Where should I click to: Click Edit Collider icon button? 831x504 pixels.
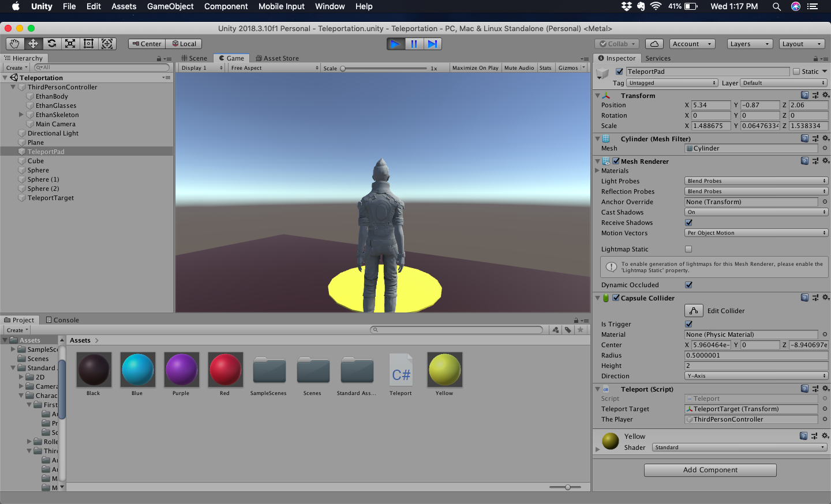694,311
